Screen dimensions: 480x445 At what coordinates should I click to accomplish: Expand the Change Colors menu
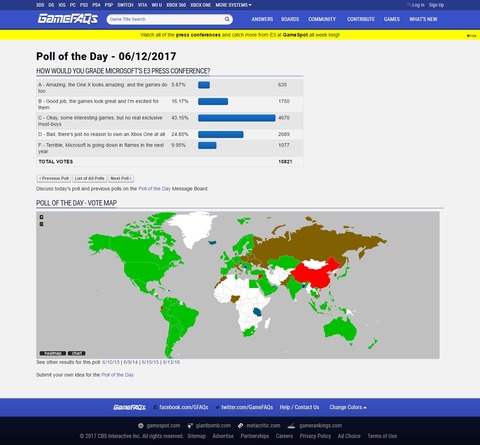pyautogui.click(x=348, y=407)
